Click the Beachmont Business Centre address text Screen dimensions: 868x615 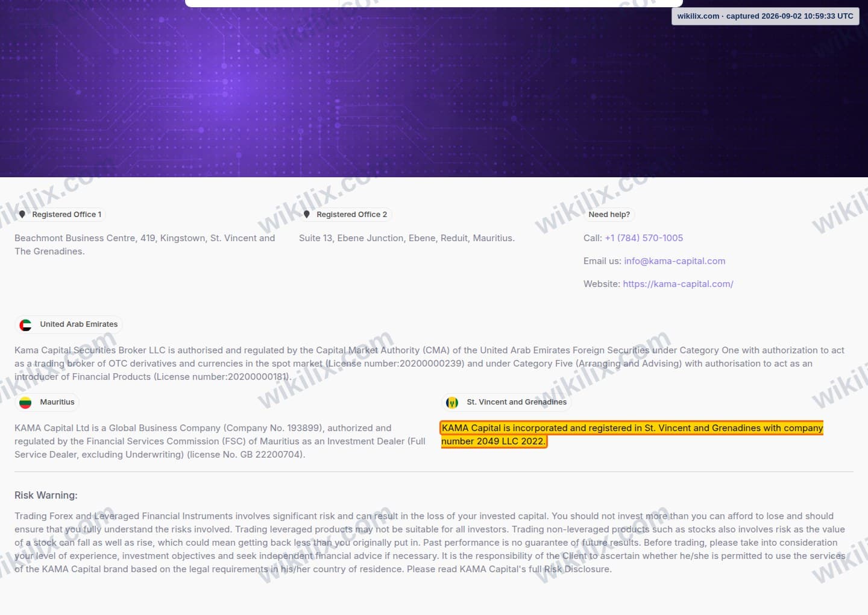pos(145,245)
